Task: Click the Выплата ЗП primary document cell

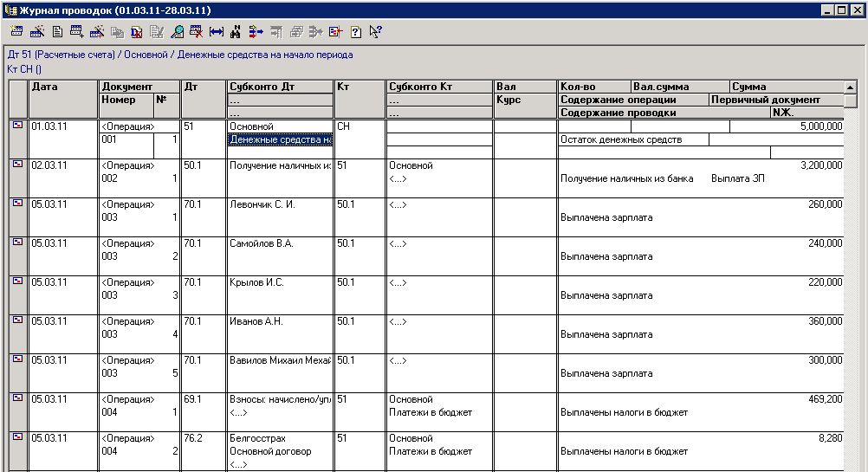Action: coord(737,178)
